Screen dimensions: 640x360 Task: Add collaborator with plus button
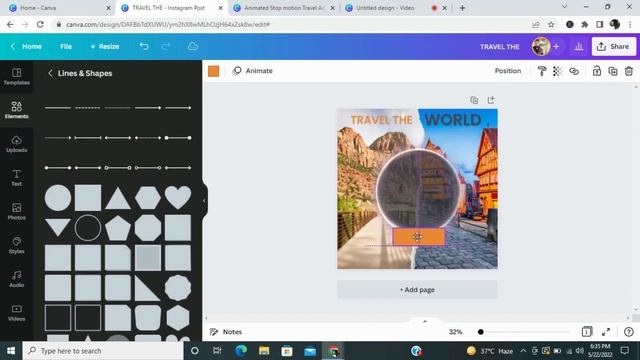pyautogui.click(x=556, y=47)
